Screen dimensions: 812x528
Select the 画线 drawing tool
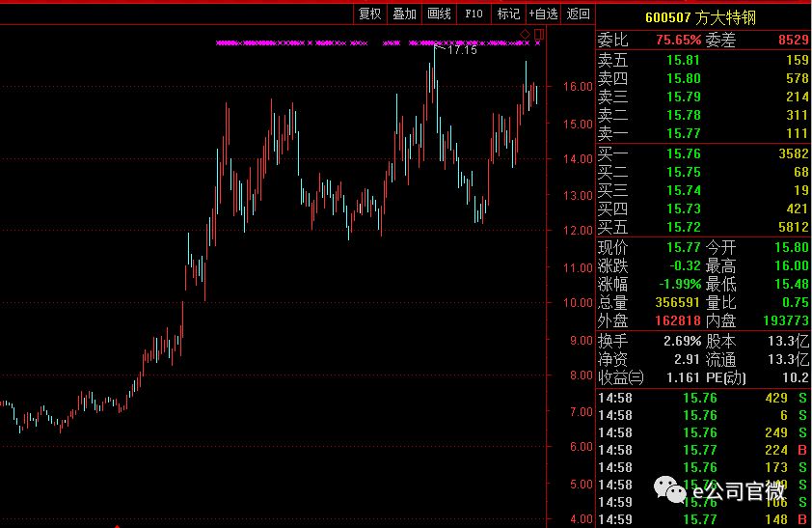click(439, 14)
